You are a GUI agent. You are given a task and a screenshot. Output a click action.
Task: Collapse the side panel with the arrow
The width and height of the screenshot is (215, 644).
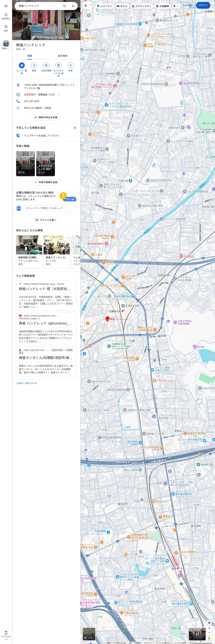click(82, 322)
